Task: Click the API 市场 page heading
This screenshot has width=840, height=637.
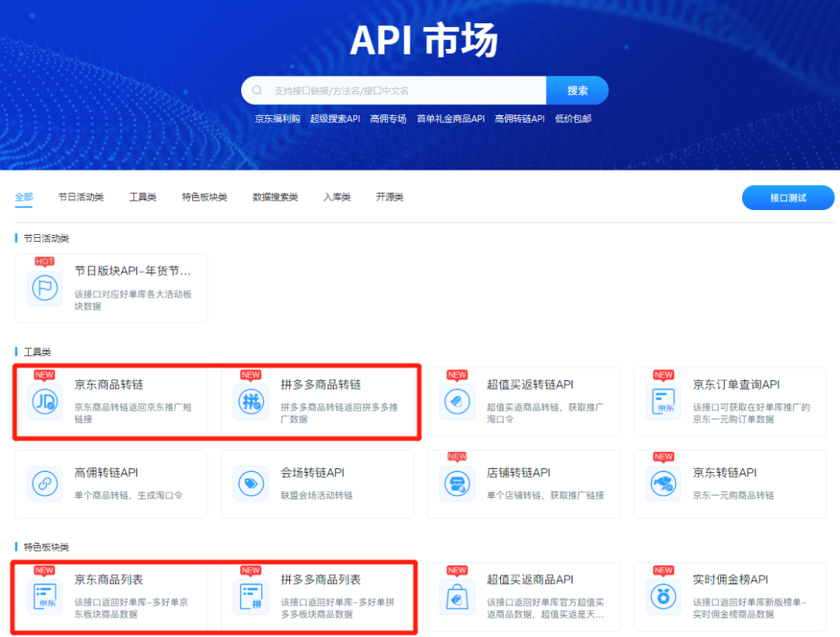Action: click(x=425, y=40)
